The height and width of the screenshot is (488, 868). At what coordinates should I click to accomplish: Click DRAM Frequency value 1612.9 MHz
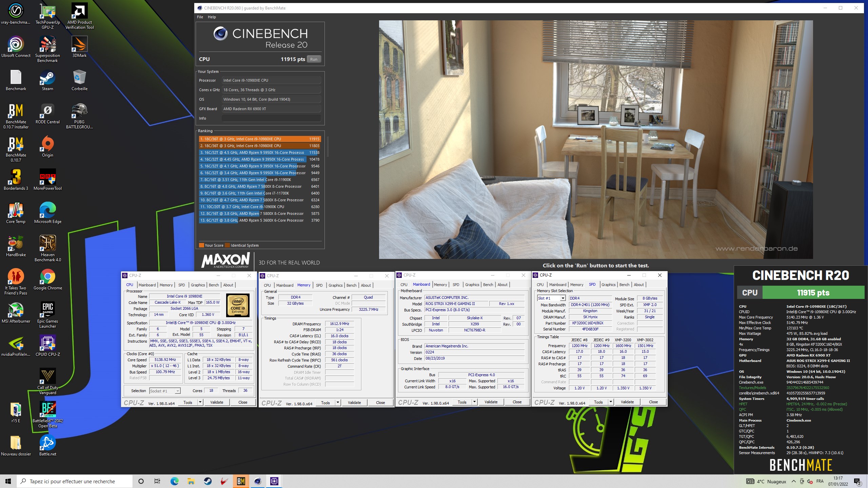[339, 324]
